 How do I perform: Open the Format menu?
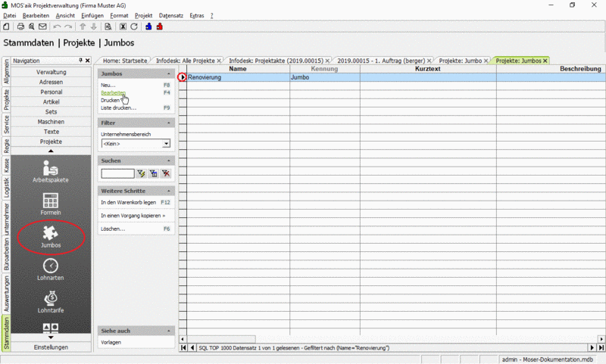[x=119, y=15]
